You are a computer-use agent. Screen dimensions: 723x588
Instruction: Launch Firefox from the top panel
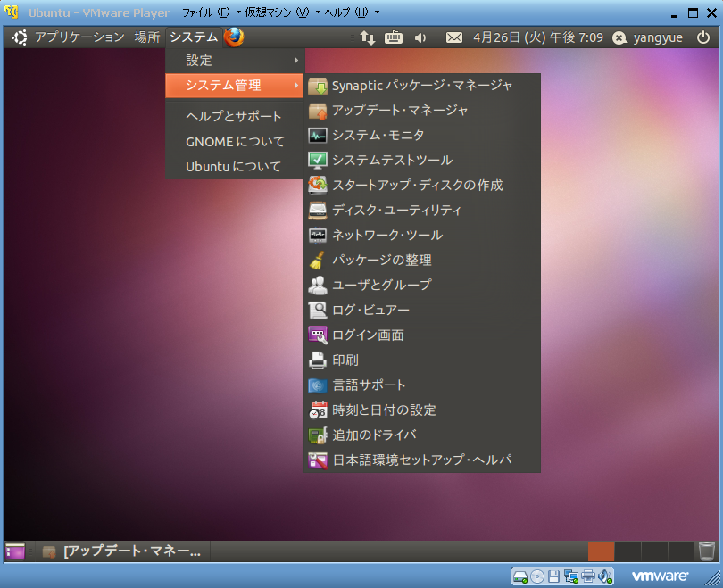point(234,37)
